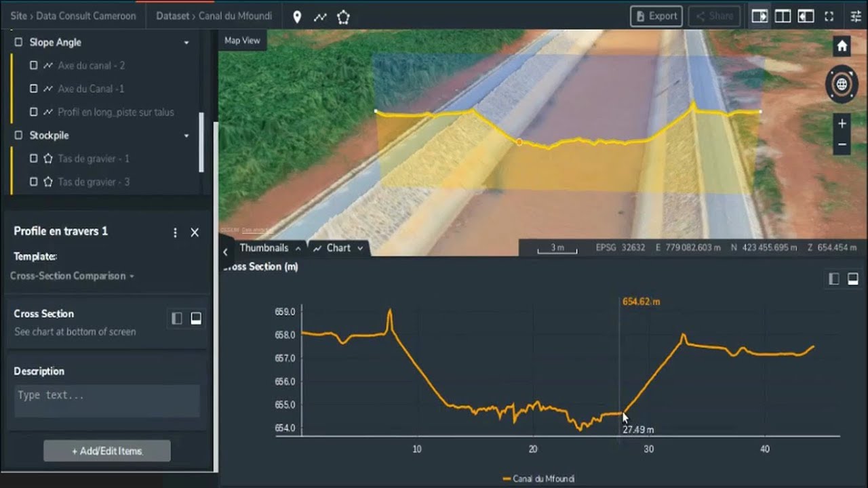The image size is (868, 488).
Task: Click the Export button
Action: click(656, 16)
